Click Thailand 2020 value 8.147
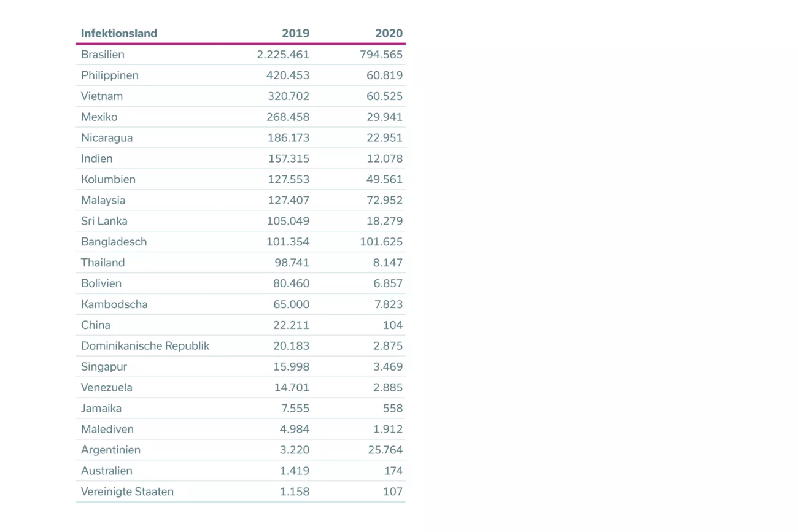Viewport: 798px width, 532px height. pos(389,263)
